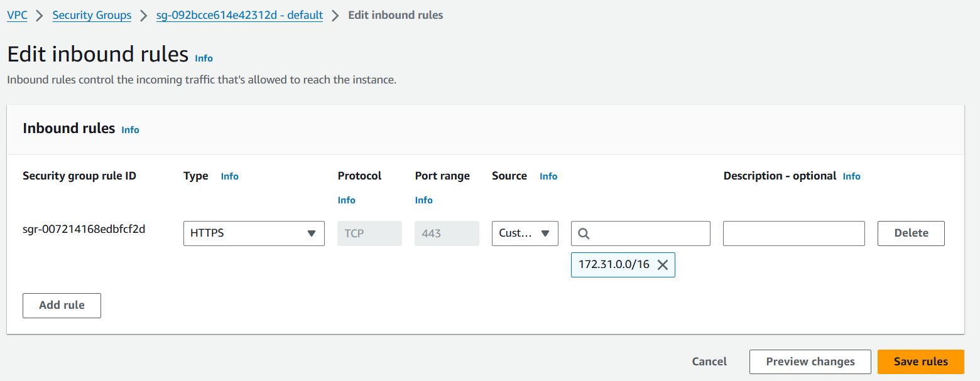Focus the Description text field

click(x=793, y=233)
